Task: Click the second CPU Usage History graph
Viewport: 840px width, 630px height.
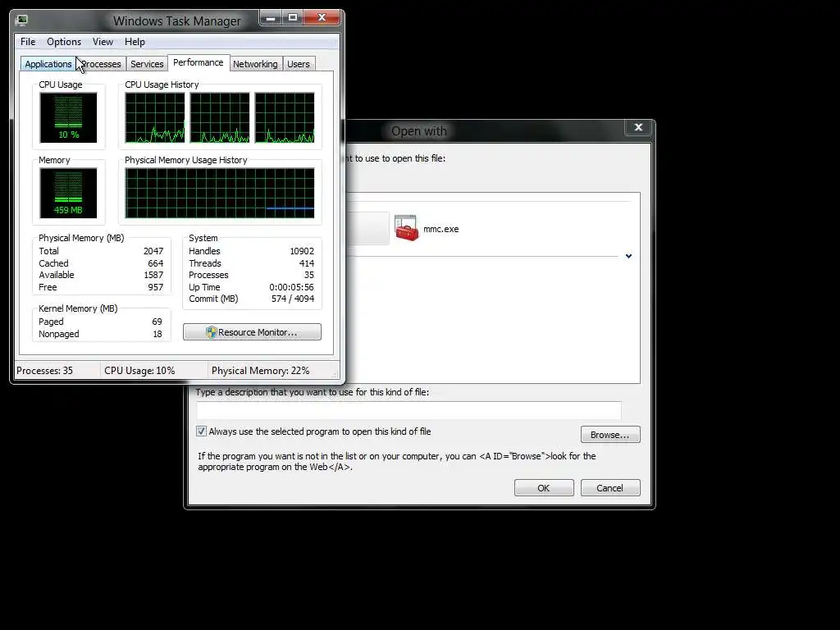Action: point(220,117)
